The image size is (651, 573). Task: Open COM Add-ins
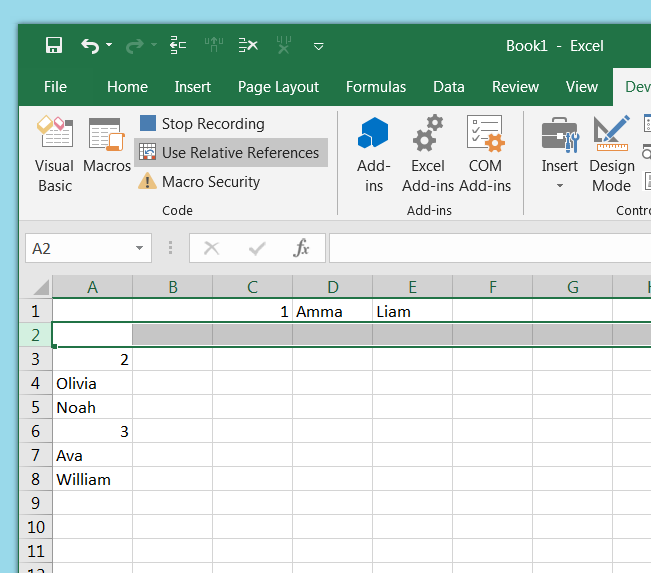(x=485, y=155)
